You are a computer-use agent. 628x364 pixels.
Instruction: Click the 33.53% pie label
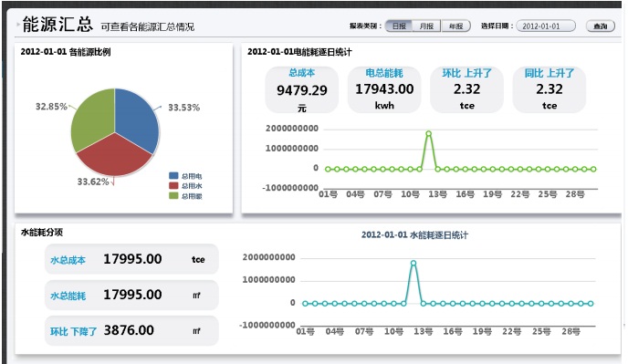[183, 108]
